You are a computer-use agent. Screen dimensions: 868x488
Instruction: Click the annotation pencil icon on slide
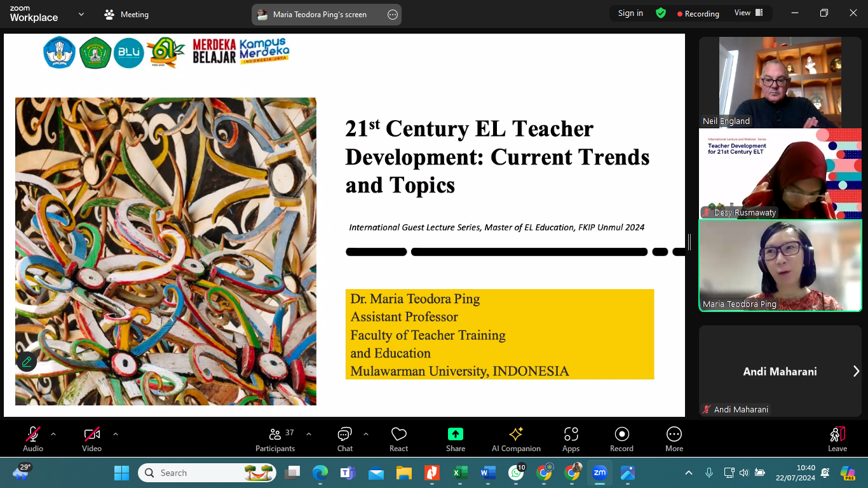pyautogui.click(x=27, y=362)
